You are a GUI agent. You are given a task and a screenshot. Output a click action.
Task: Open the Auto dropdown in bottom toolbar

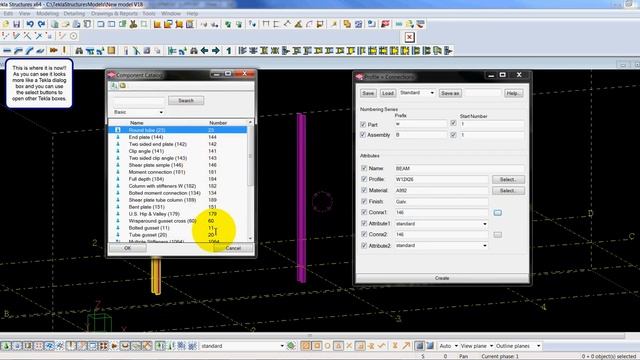[x=448, y=346]
